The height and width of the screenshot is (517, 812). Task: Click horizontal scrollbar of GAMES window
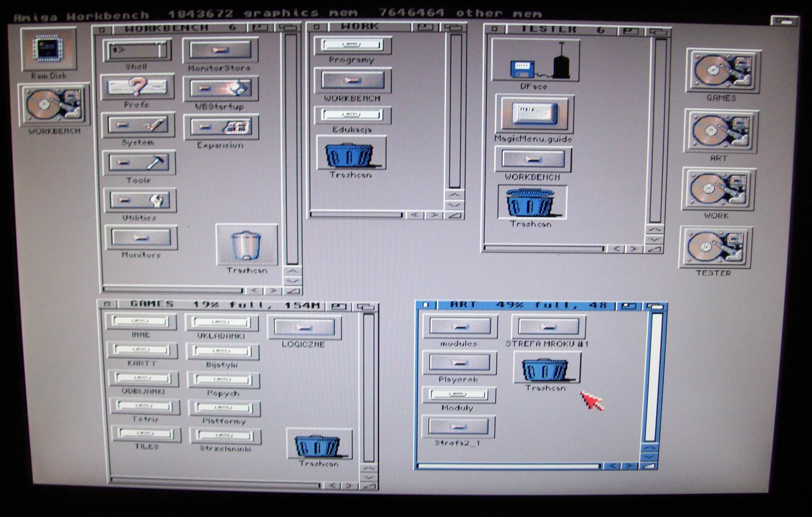pyautogui.click(x=215, y=483)
